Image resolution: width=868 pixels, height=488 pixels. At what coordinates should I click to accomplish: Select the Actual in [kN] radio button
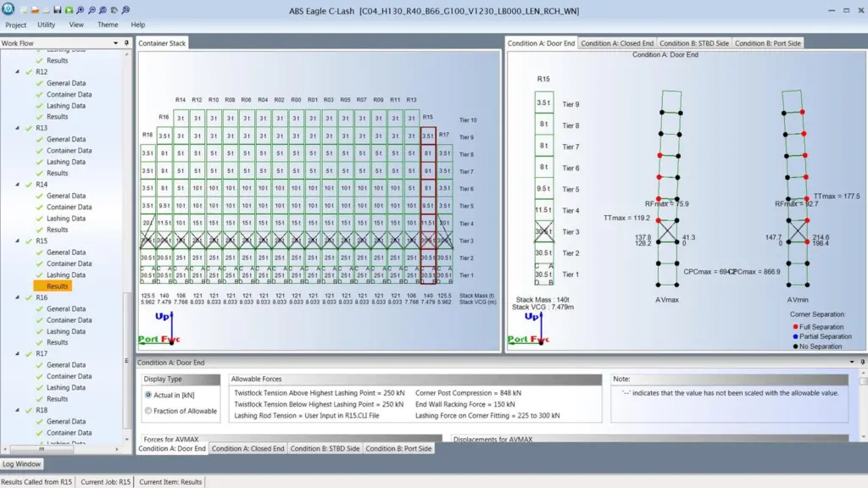[147, 395]
